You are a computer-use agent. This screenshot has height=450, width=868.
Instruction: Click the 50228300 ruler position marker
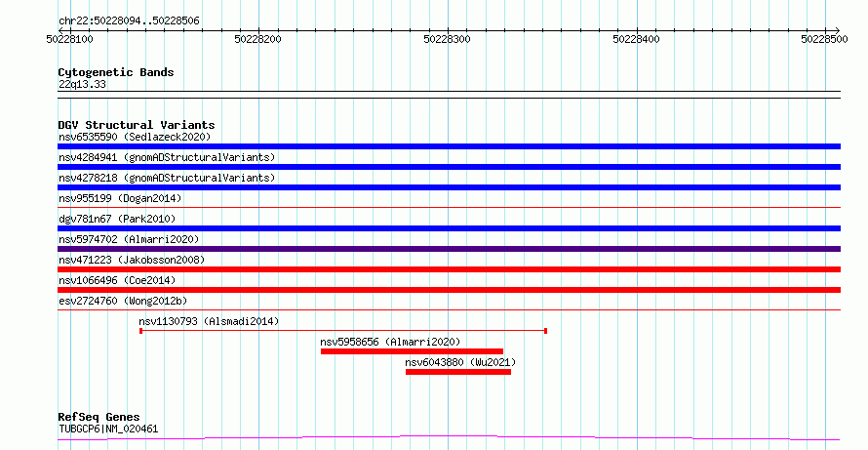click(x=447, y=39)
